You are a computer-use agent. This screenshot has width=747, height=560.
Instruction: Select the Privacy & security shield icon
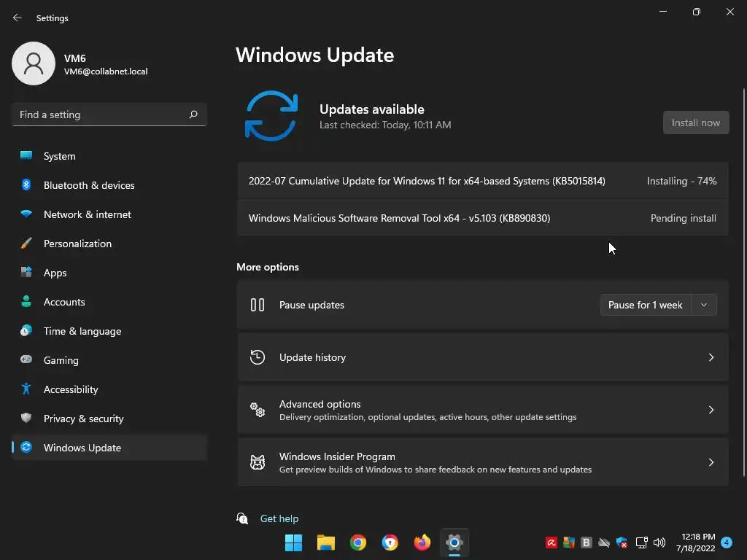(26, 418)
